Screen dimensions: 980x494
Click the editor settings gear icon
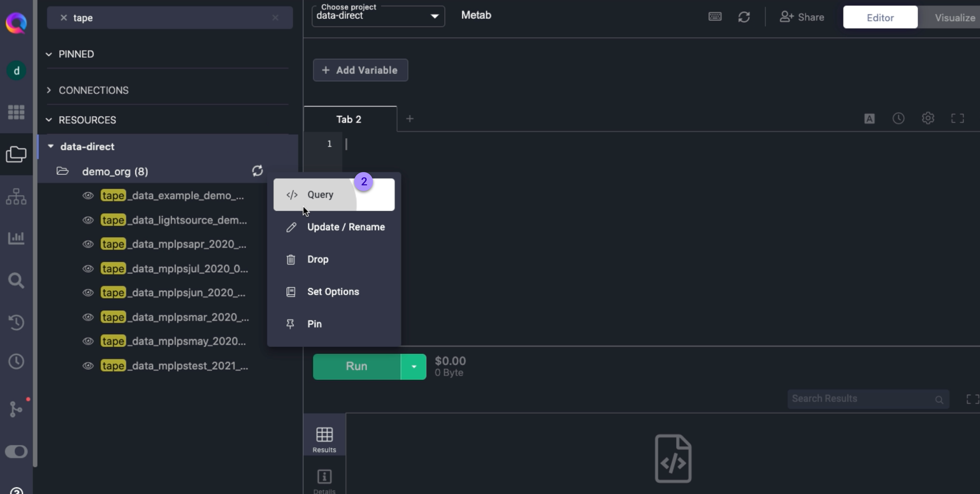pyautogui.click(x=928, y=119)
